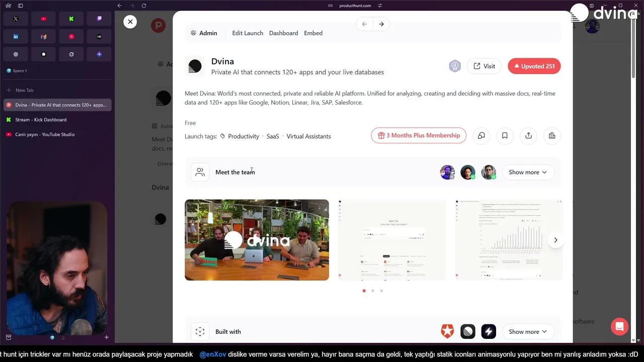
Task: Open the X pinned tab
Action: [16, 19]
